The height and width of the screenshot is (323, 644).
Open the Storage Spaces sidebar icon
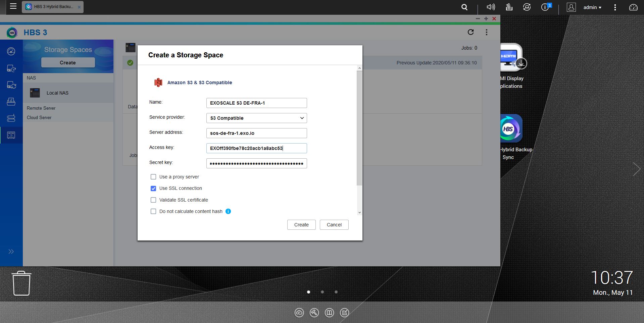[x=11, y=135]
